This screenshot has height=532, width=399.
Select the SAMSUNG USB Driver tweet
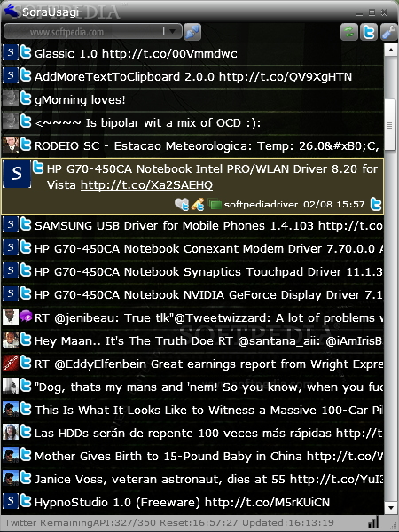192,226
